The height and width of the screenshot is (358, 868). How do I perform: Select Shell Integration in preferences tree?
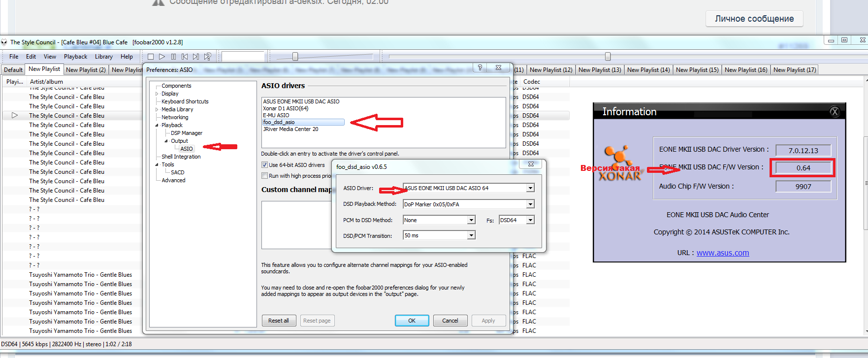pos(181,157)
